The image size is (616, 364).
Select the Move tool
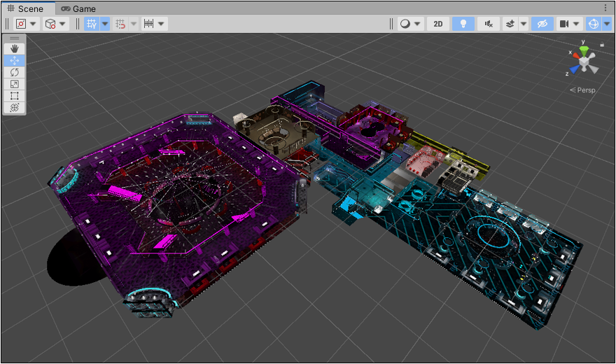(x=15, y=61)
